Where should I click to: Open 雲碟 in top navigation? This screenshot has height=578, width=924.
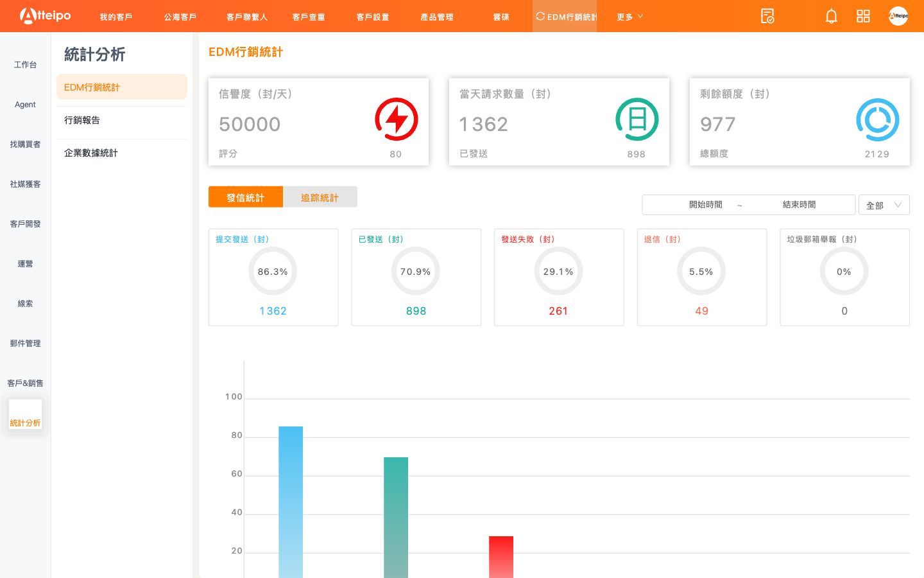point(501,17)
